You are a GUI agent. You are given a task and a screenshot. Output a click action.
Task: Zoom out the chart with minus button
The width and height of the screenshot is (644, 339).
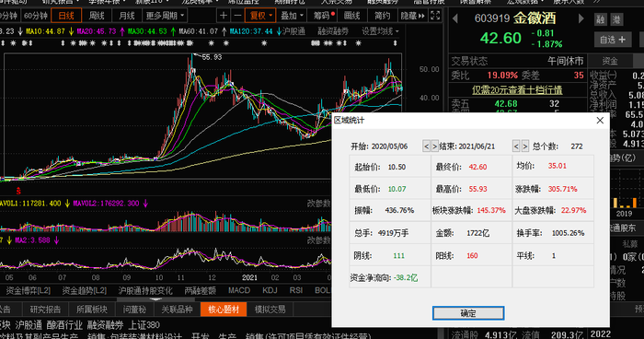237,16
